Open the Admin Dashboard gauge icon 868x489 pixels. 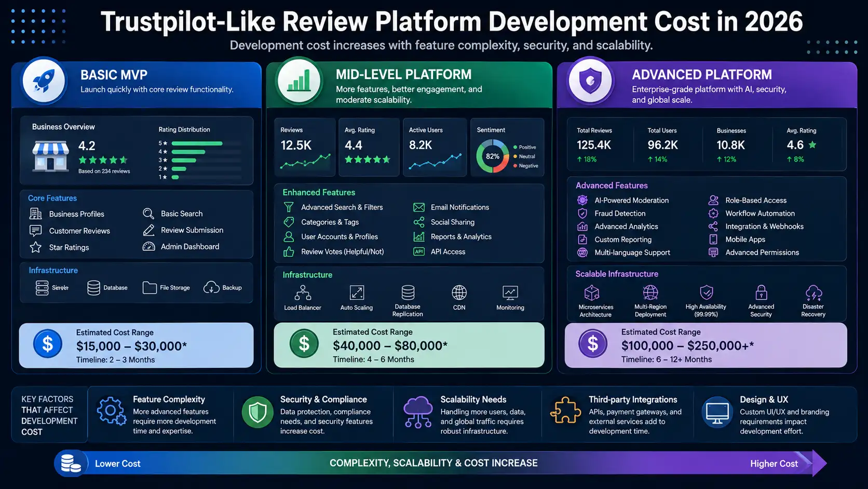click(x=148, y=246)
